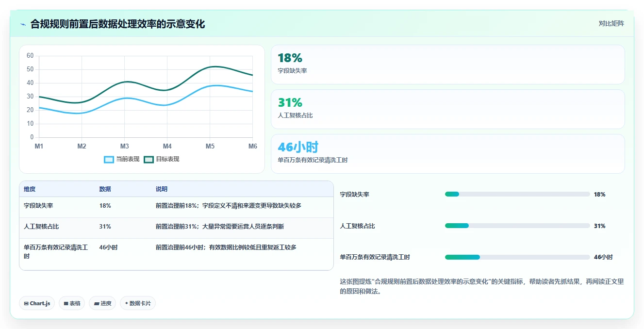Click the 人工复核占比 progress bar

pyautogui.click(x=517, y=226)
